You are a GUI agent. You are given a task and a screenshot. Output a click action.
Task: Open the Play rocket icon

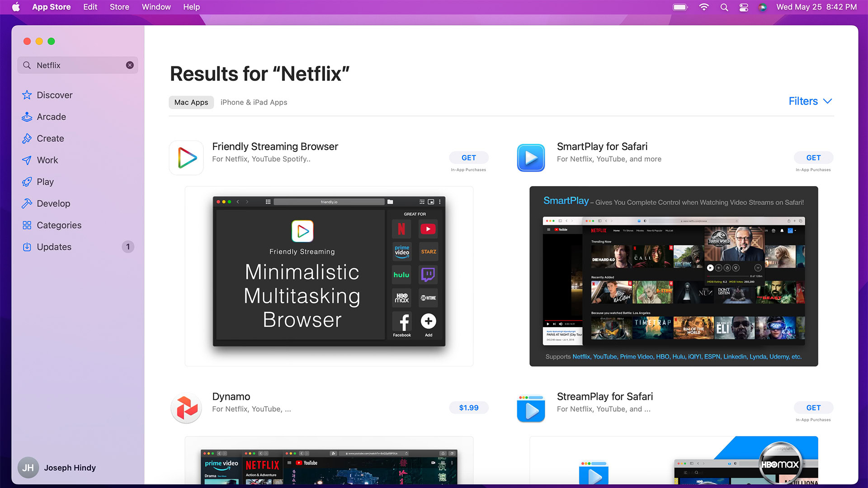(x=27, y=182)
